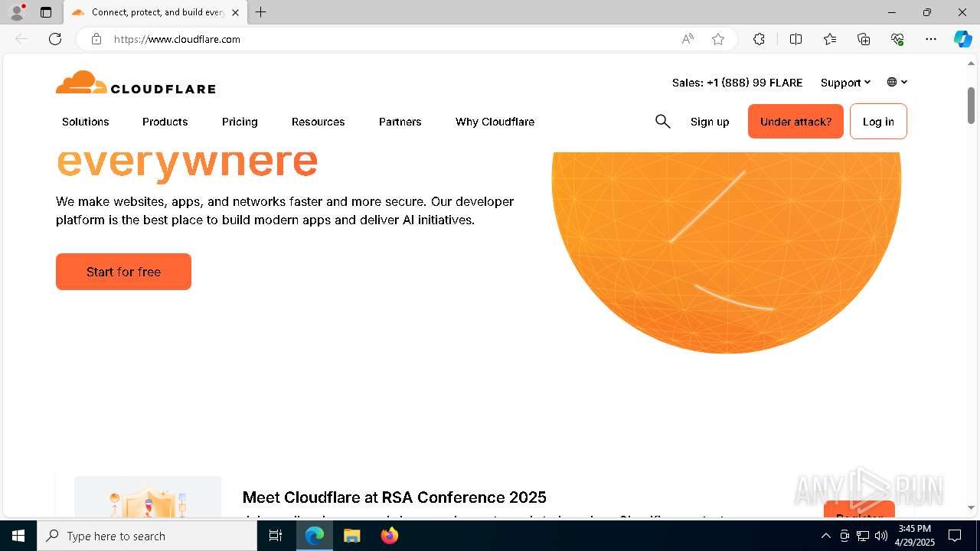Open File Explorer from taskbar
Screen dimensions: 980x551
(x=351, y=536)
